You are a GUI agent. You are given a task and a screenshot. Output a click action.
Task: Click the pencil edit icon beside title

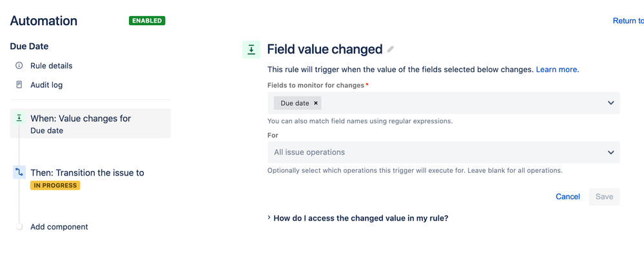[x=390, y=50]
